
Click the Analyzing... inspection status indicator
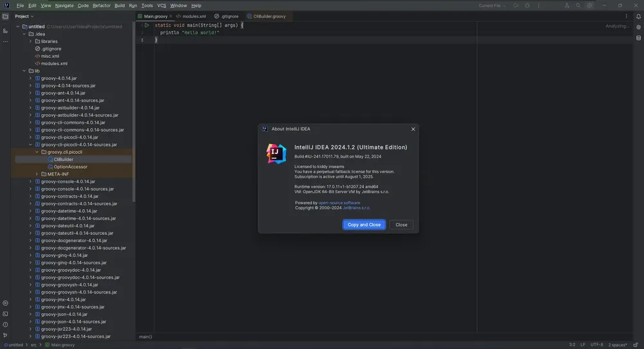pyautogui.click(x=618, y=26)
